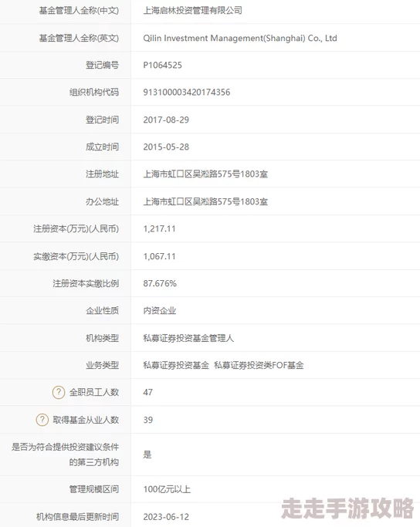The width and height of the screenshot is (420, 527).
Task: Click paid-in capital value 1,067.11
Action: click(159, 256)
